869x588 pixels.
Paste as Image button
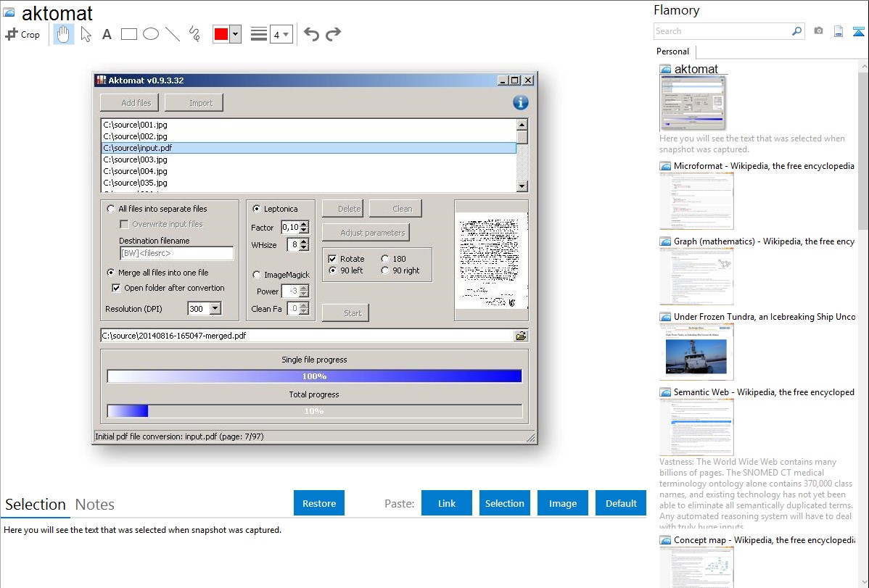coord(563,503)
